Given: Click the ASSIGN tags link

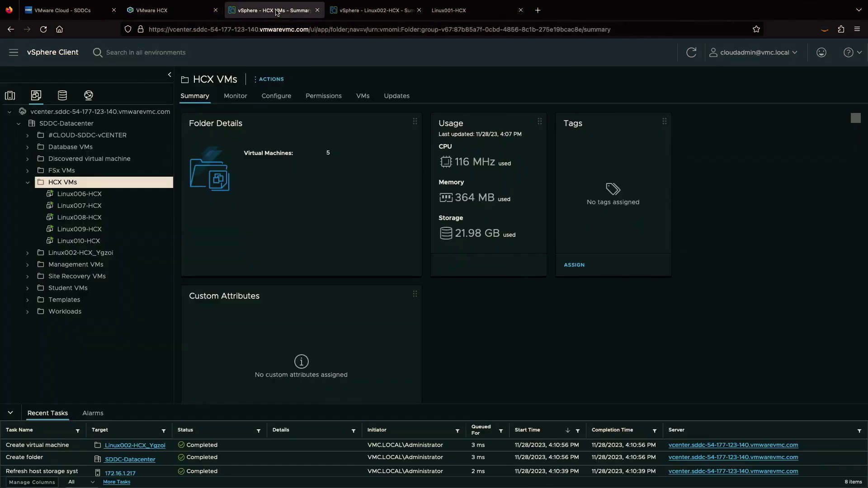Looking at the screenshot, I should coord(574,265).
